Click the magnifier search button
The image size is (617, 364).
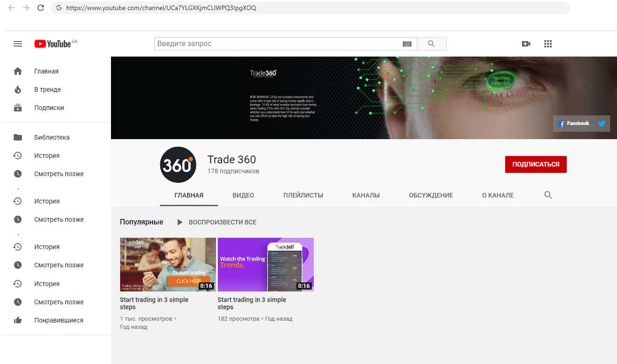[x=432, y=44]
